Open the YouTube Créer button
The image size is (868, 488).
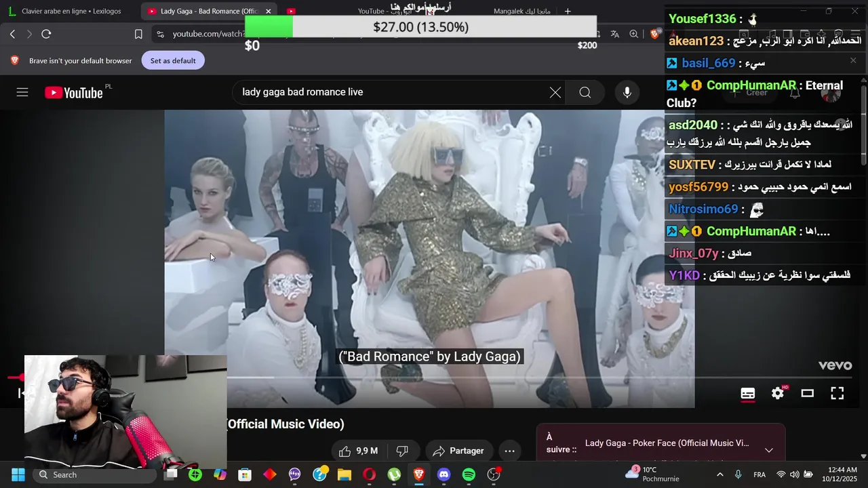click(749, 92)
